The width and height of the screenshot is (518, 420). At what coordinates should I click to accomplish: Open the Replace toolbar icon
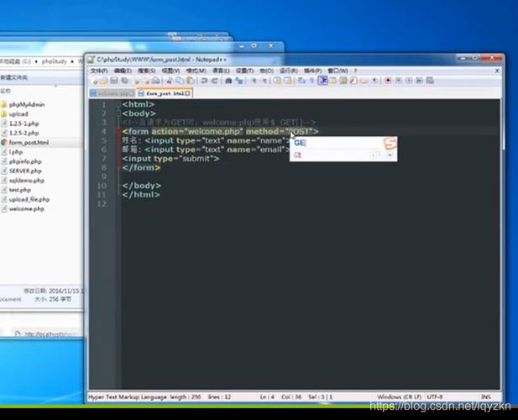[x=238, y=81]
